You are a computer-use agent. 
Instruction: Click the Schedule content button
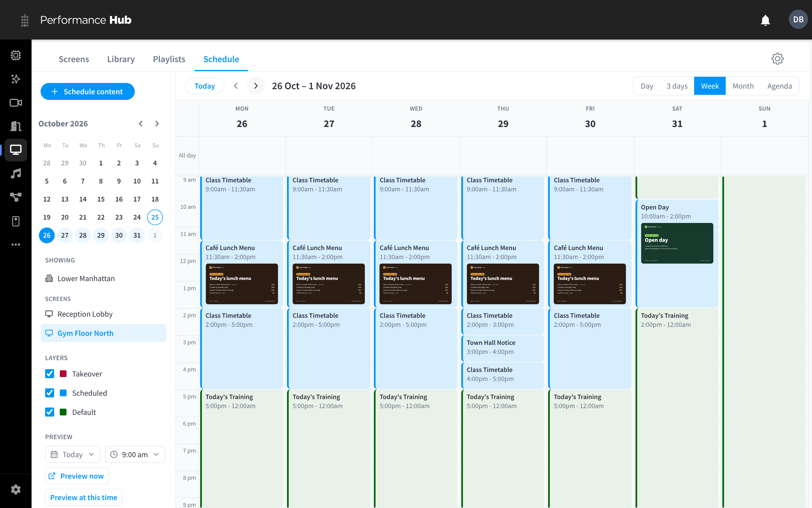[x=88, y=91]
